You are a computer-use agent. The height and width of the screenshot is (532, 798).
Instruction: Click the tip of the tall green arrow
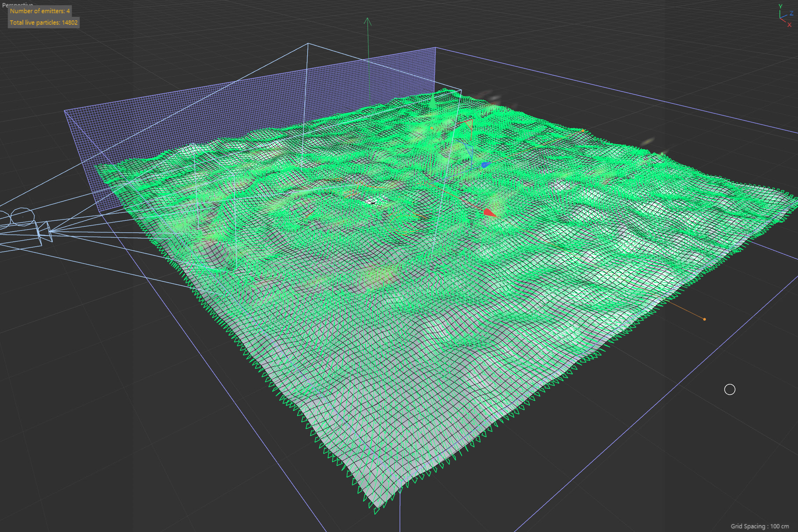[367, 19]
